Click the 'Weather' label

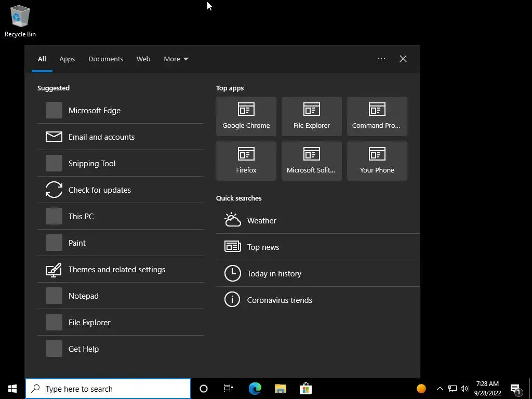[x=262, y=220]
